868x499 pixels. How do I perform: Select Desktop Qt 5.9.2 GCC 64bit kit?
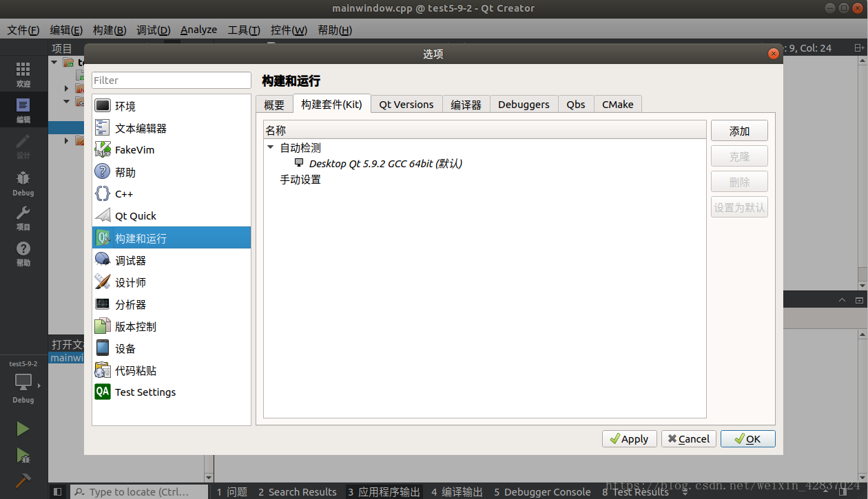(x=385, y=164)
